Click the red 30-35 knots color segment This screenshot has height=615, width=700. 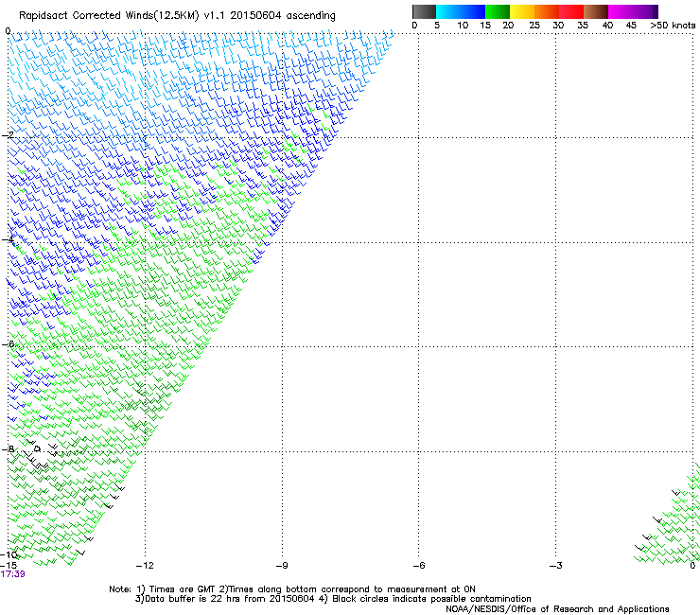[x=571, y=11]
